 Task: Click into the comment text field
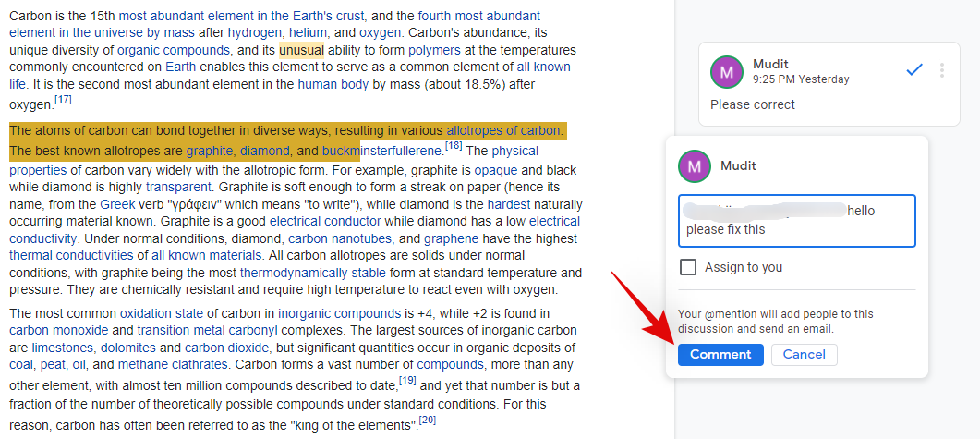point(796,221)
